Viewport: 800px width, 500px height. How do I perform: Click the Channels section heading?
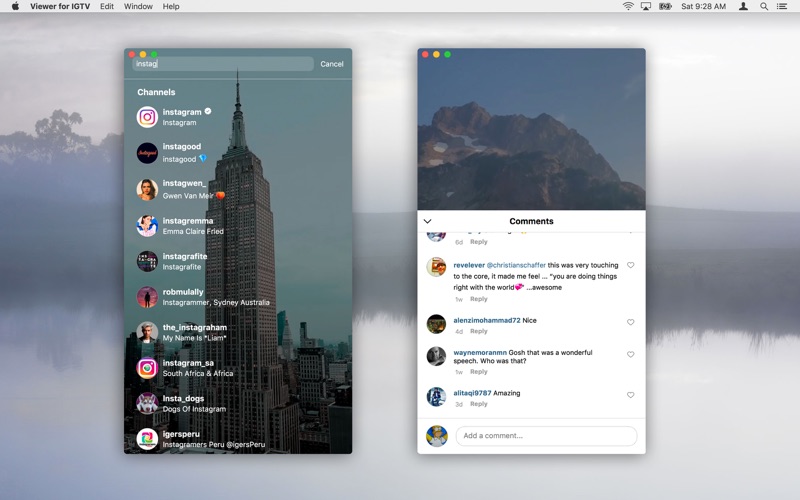click(x=156, y=92)
